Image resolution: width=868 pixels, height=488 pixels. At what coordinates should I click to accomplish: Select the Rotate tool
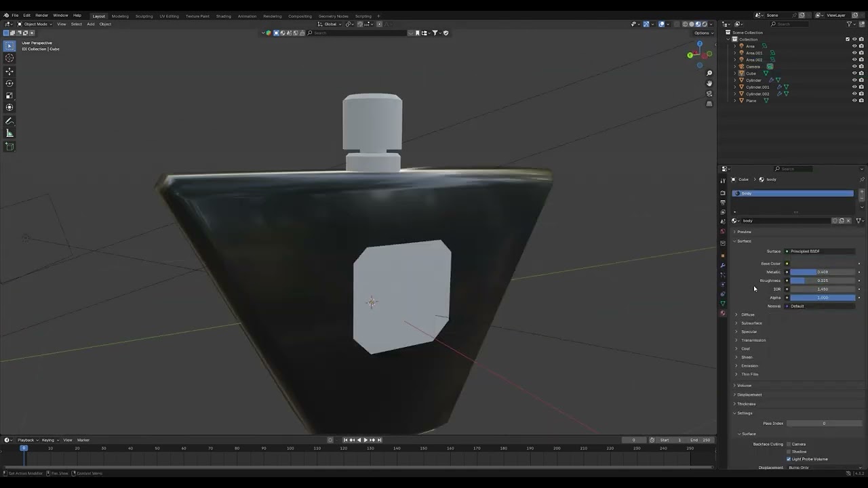click(x=9, y=83)
